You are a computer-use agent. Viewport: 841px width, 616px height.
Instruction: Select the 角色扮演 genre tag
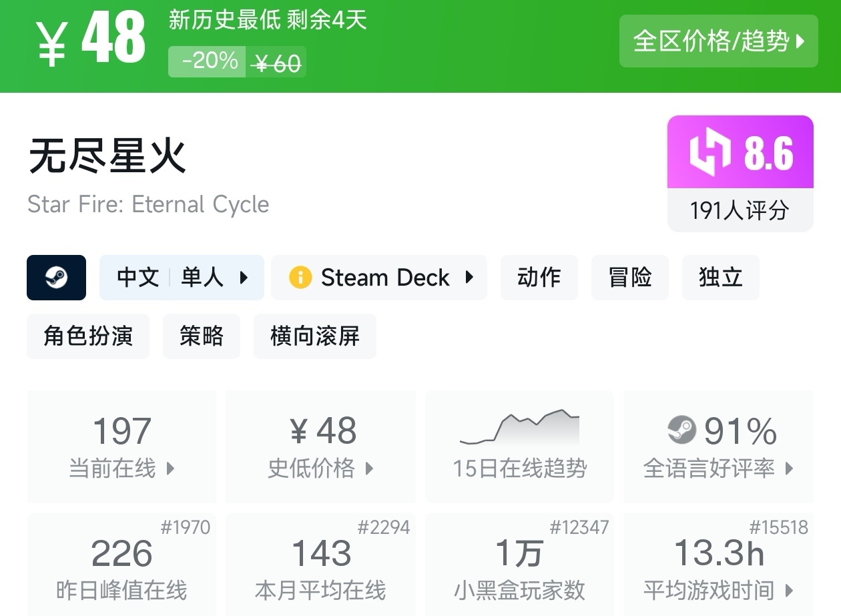pos(88,336)
